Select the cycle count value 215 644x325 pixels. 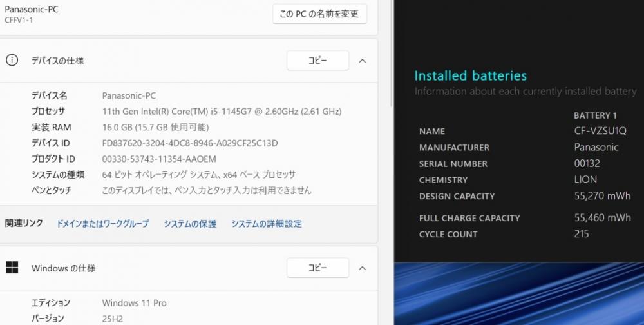coord(582,234)
